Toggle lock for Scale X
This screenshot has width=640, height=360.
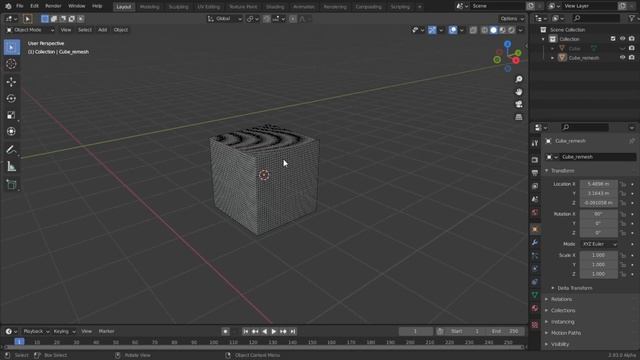click(x=623, y=256)
